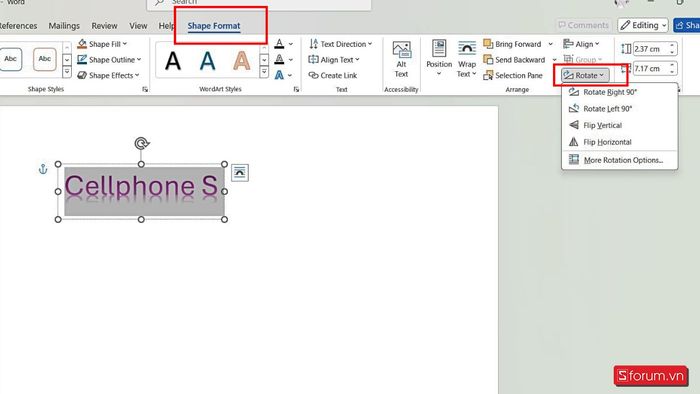
Task: Open More Rotation Options
Action: click(x=620, y=160)
